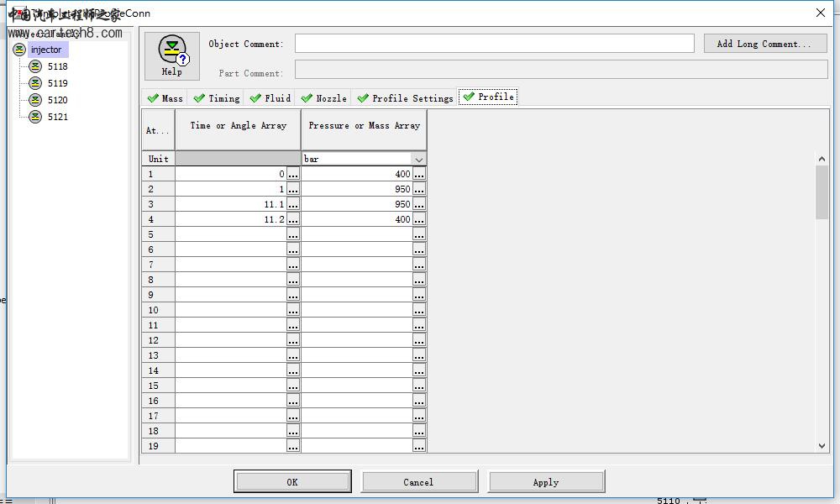Click the Apply button
This screenshot has width=840, height=504.
[546, 482]
